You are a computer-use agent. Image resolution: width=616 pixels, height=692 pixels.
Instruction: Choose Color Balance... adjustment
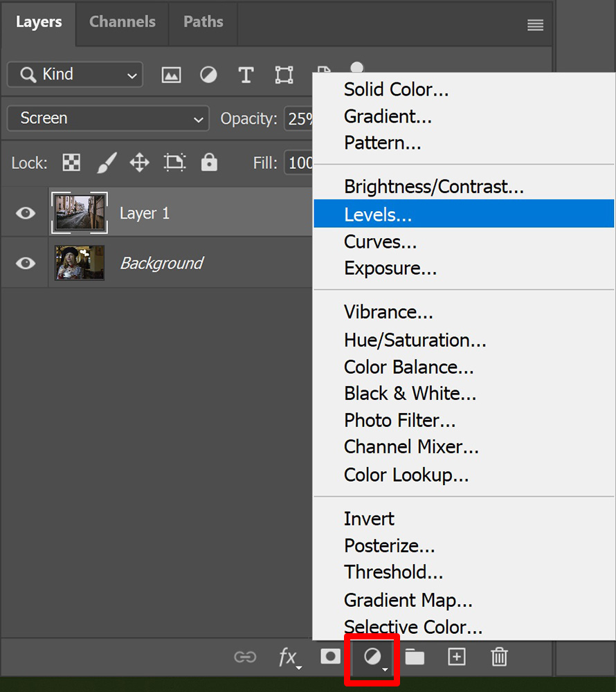click(x=464, y=367)
